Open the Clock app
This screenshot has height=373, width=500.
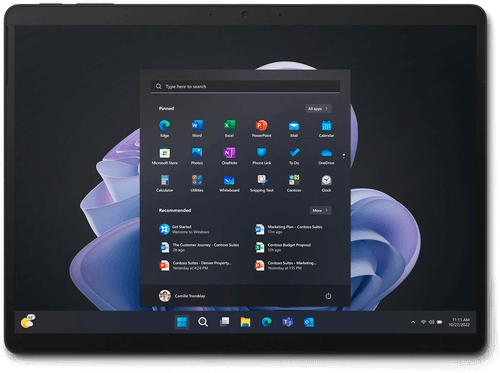tap(326, 183)
